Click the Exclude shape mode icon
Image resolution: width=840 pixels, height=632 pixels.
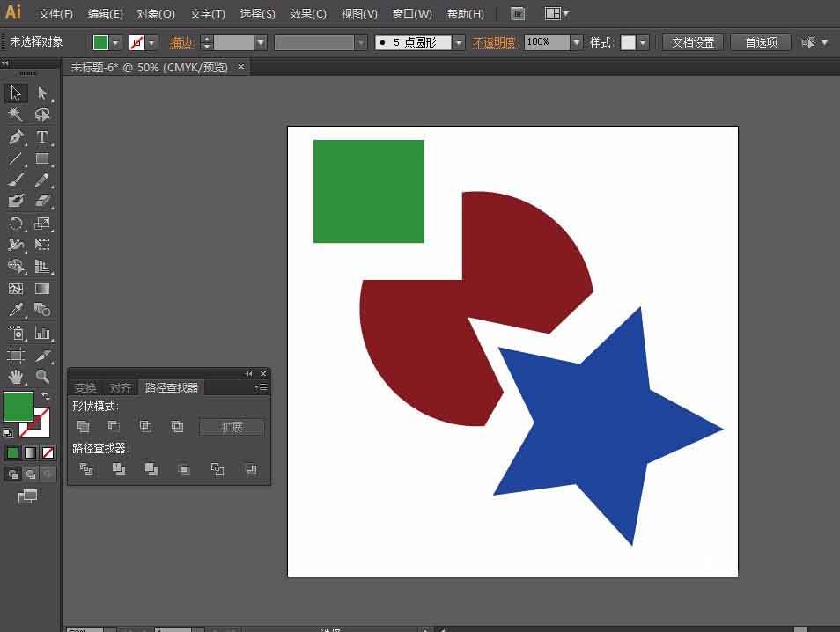(x=177, y=426)
